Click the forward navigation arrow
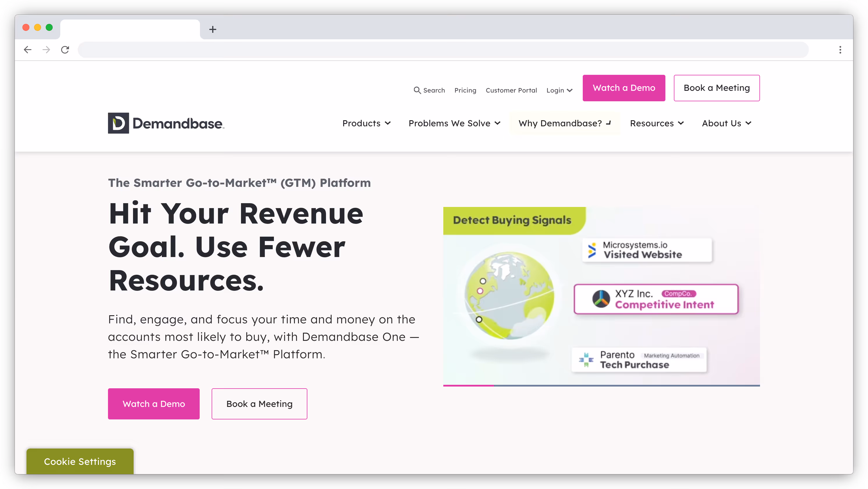The image size is (868, 489). click(46, 49)
